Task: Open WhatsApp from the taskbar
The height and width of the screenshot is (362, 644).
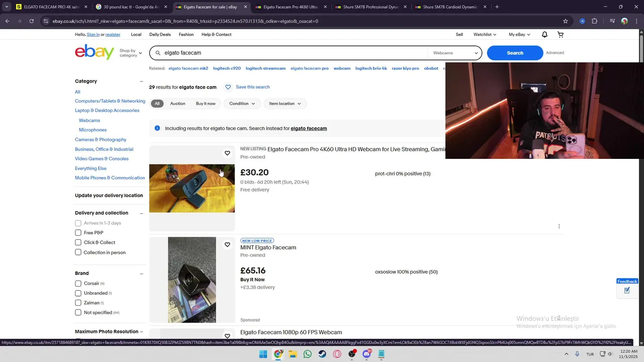Action: click(x=307, y=354)
